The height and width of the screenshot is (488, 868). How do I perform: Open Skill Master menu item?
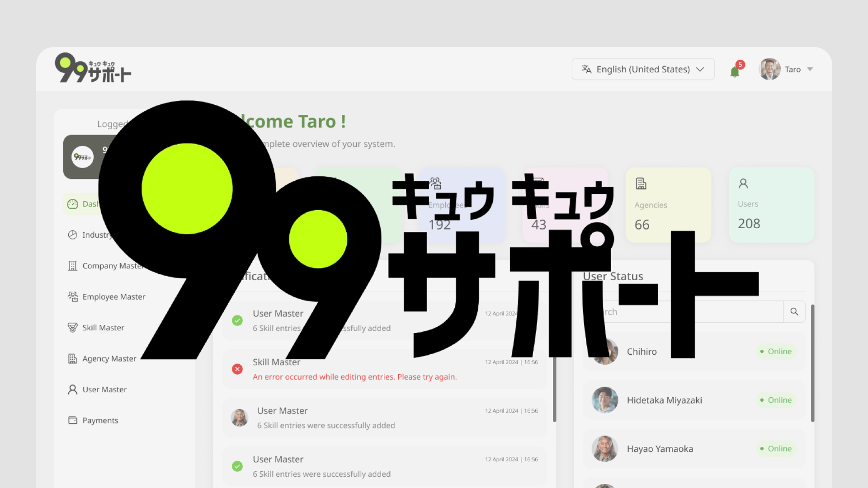pos(103,328)
